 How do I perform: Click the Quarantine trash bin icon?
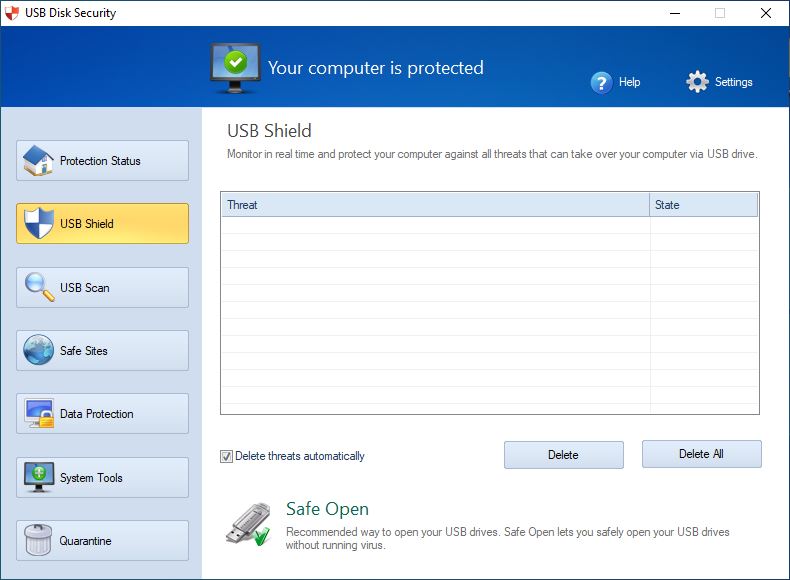pos(38,540)
